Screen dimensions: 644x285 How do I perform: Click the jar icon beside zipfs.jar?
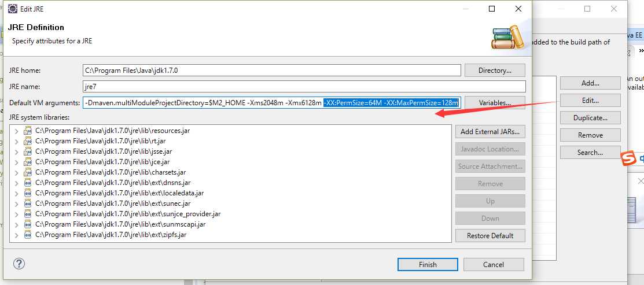28,235
